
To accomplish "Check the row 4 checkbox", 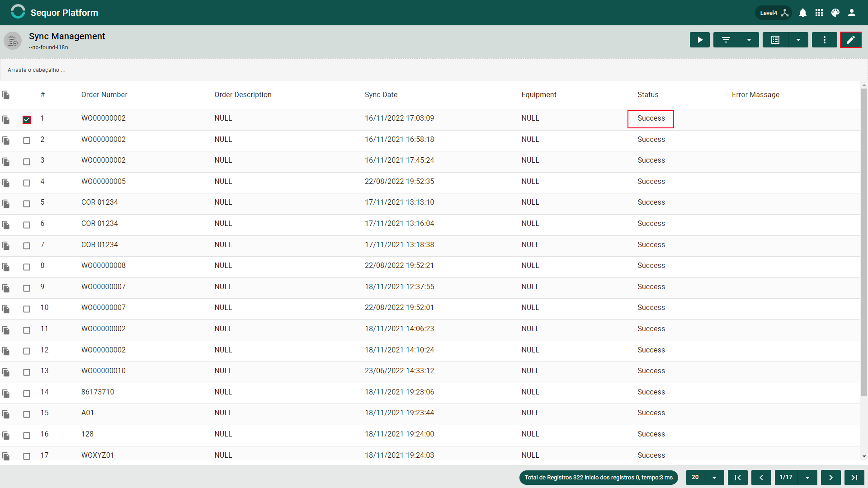I will click(x=27, y=183).
